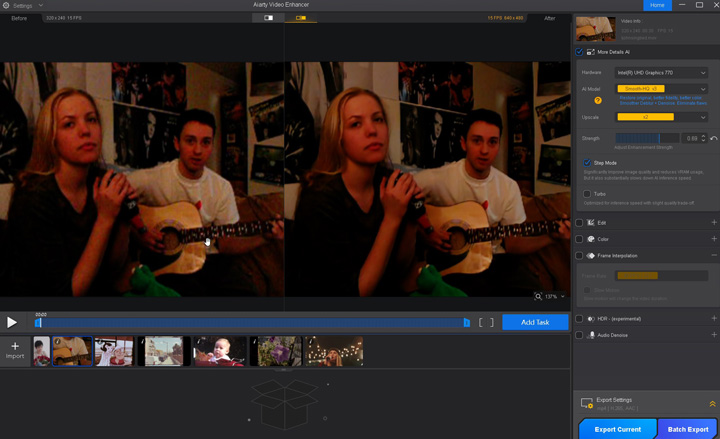This screenshot has height=439, width=720.
Task: Uncheck the Step Mode checkbox
Action: (x=587, y=162)
